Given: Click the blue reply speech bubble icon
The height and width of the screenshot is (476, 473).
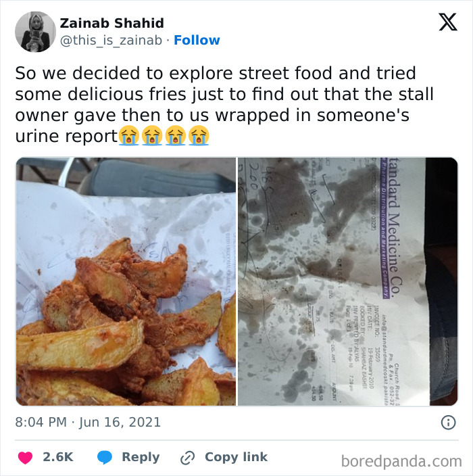Looking at the screenshot, I should [x=105, y=458].
